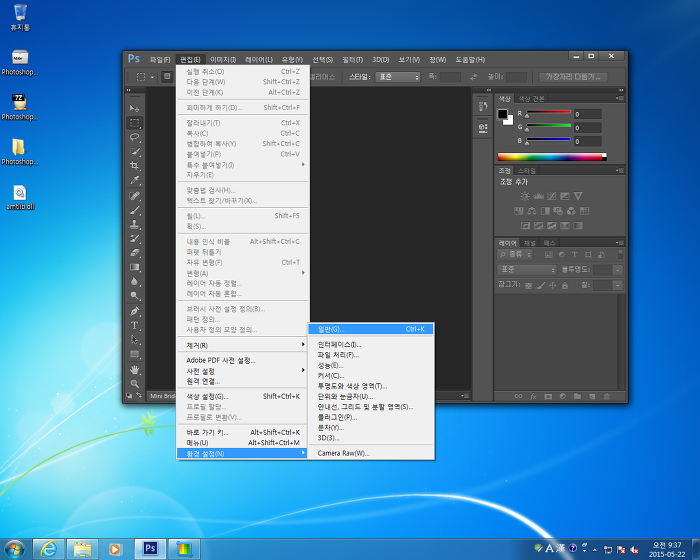The image size is (700, 560).
Task: Select the Hand tool
Action: 134,370
